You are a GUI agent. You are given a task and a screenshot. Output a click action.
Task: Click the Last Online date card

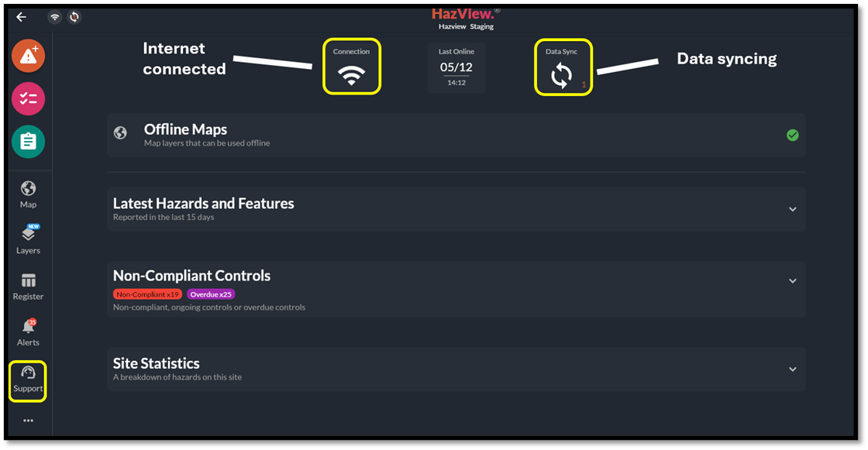pos(456,68)
